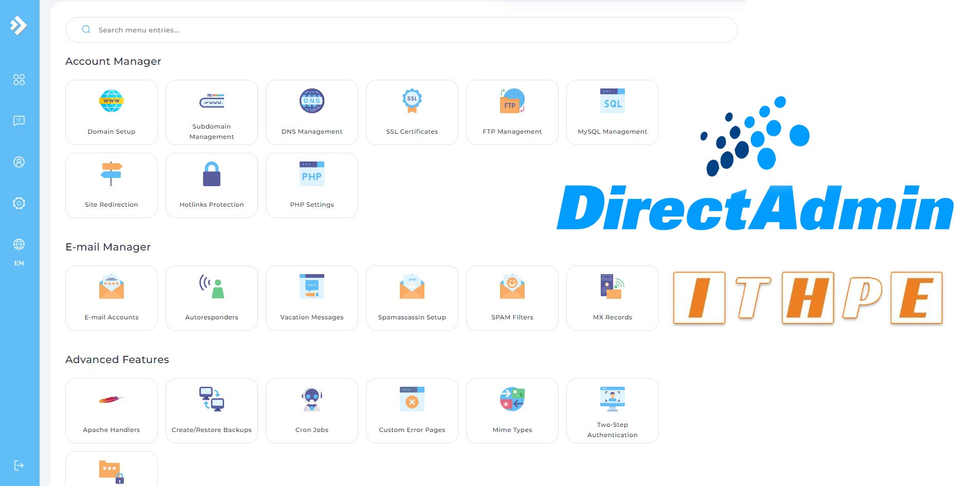The image size is (980, 486).
Task: Click Advanced Features section heading
Action: click(x=117, y=359)
